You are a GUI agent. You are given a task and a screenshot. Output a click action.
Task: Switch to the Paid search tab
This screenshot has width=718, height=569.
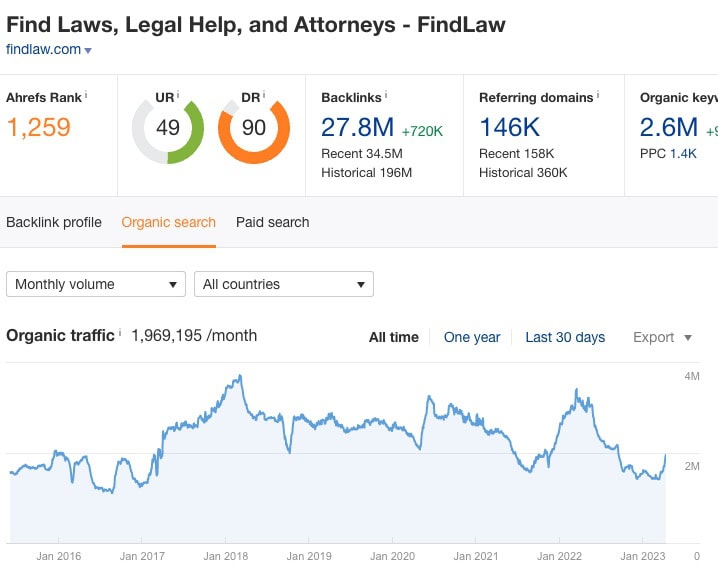272,222
